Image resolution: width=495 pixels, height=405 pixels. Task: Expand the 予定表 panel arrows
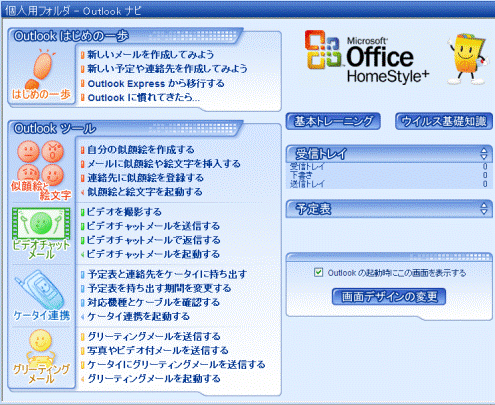coord(484,209)
